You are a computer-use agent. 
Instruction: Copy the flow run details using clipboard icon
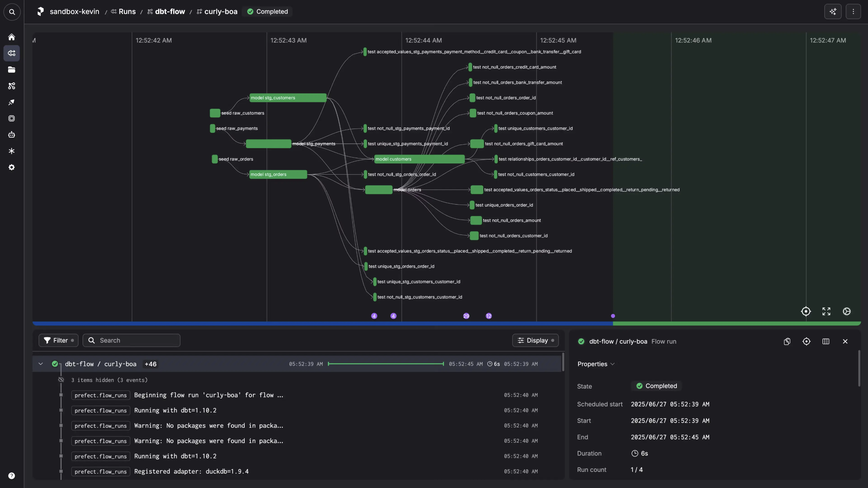point(787,341)
